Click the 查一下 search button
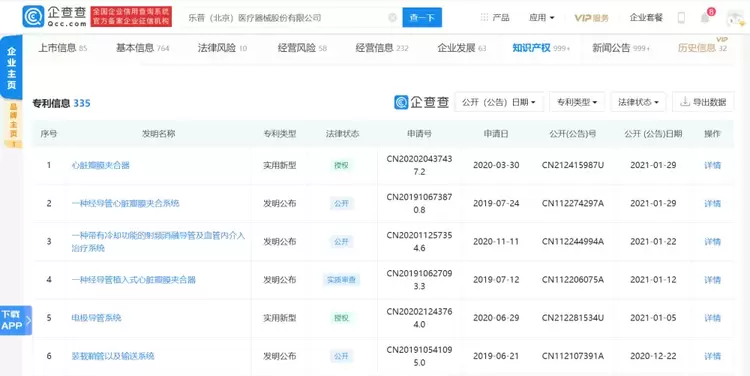Image resolution: width=750 pixels, height=376 pixels. pos(422,18)
